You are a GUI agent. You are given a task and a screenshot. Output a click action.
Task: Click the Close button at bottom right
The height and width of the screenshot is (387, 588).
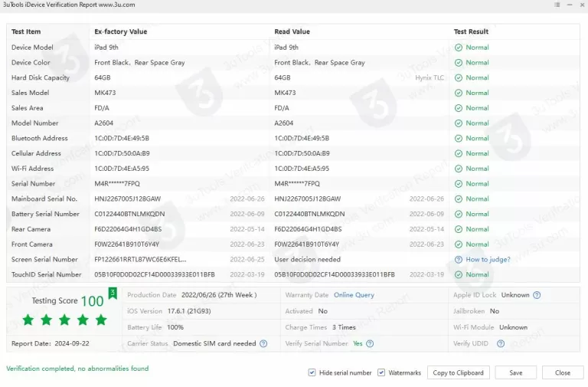pyautogui.click(x=563, y=372)
